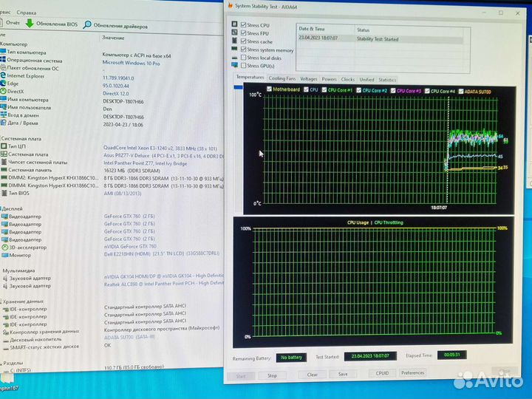
Task: Click the Значение column header
Action: [113, 38]
